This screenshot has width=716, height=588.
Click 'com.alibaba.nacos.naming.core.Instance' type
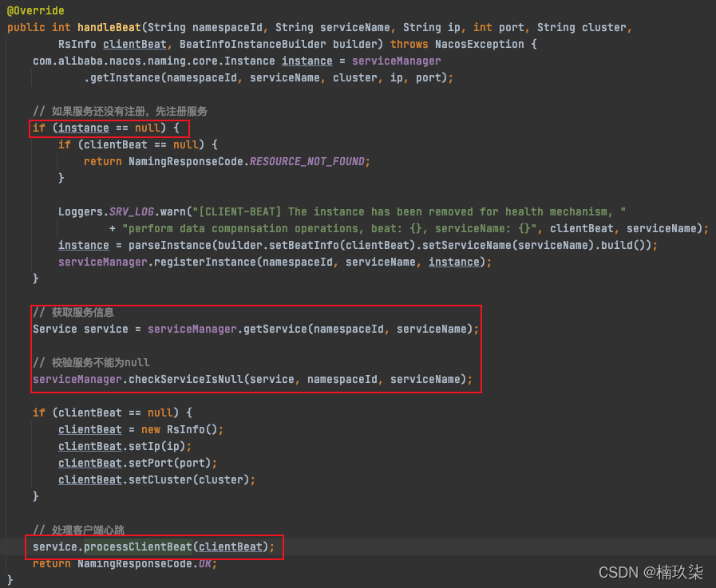click(x=154, y=61)
